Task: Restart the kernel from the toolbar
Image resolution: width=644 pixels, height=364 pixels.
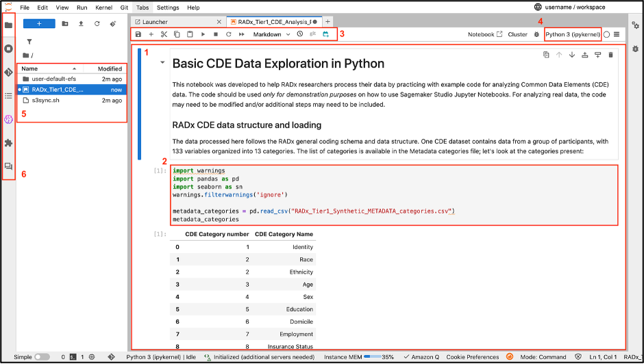Action: tap(229, 34)
